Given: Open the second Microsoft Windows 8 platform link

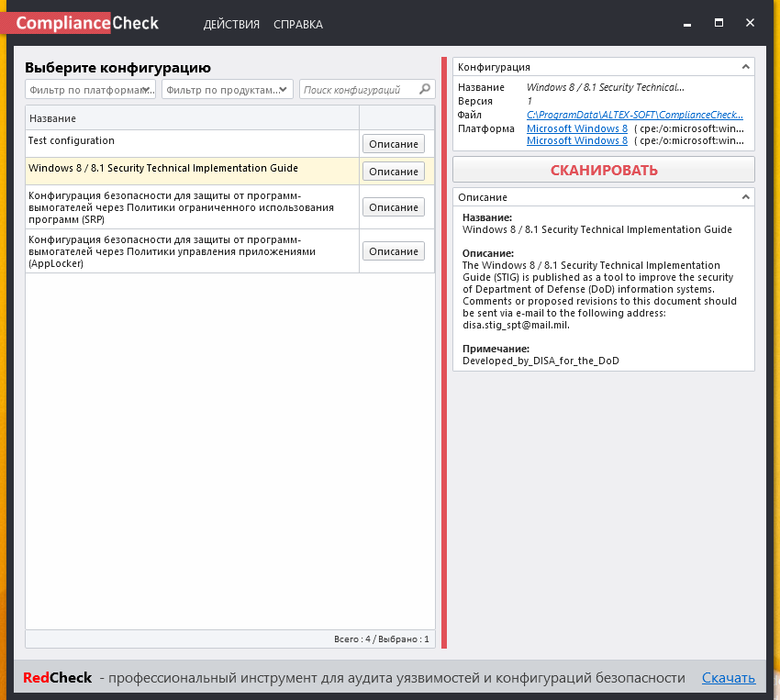Looking at the screenshot, I should pos(577,140).
